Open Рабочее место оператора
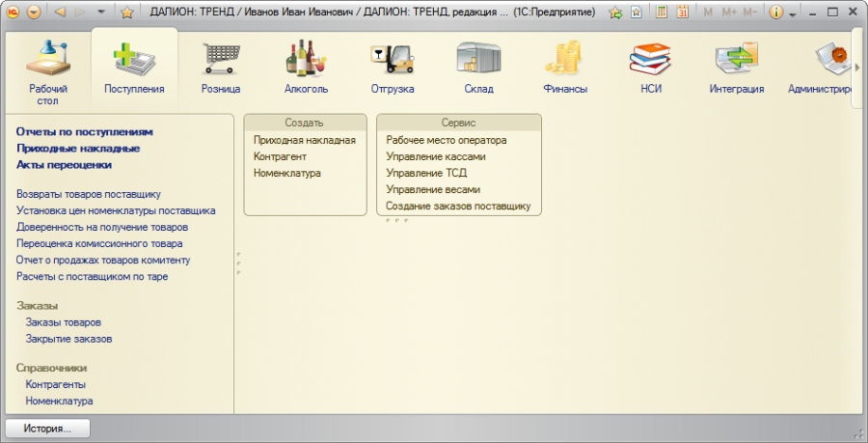This screenshot has width=868, height=443. click(x=447, y=140)
